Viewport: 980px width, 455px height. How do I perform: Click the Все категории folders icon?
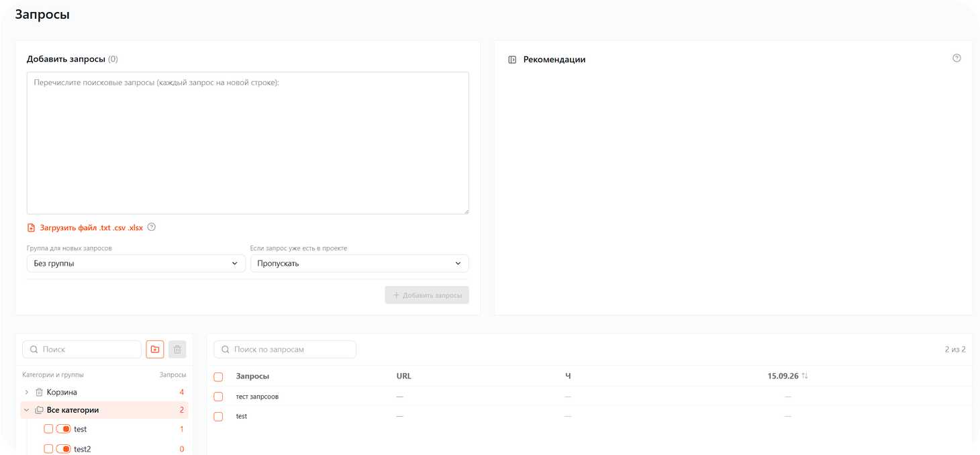[39, 410]
